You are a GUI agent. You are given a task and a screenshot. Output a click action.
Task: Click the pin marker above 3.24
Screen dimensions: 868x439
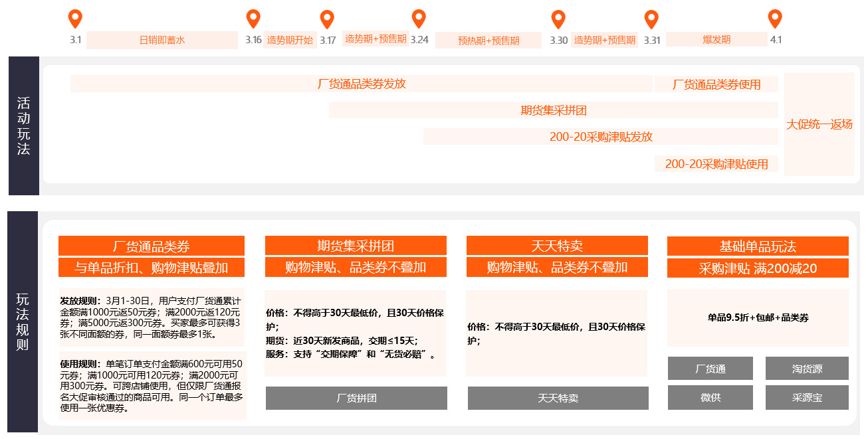418,19
